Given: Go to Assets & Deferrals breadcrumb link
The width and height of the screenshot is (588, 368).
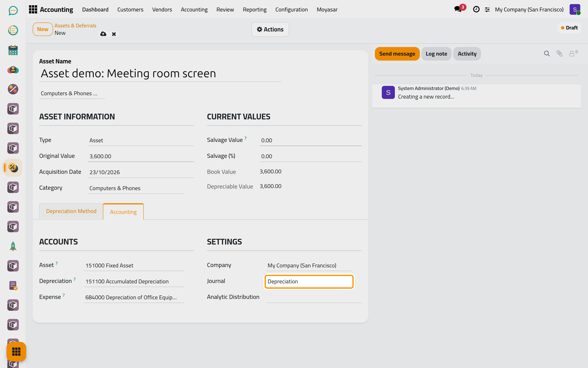Looking at the screenshot, I should 75,26.
